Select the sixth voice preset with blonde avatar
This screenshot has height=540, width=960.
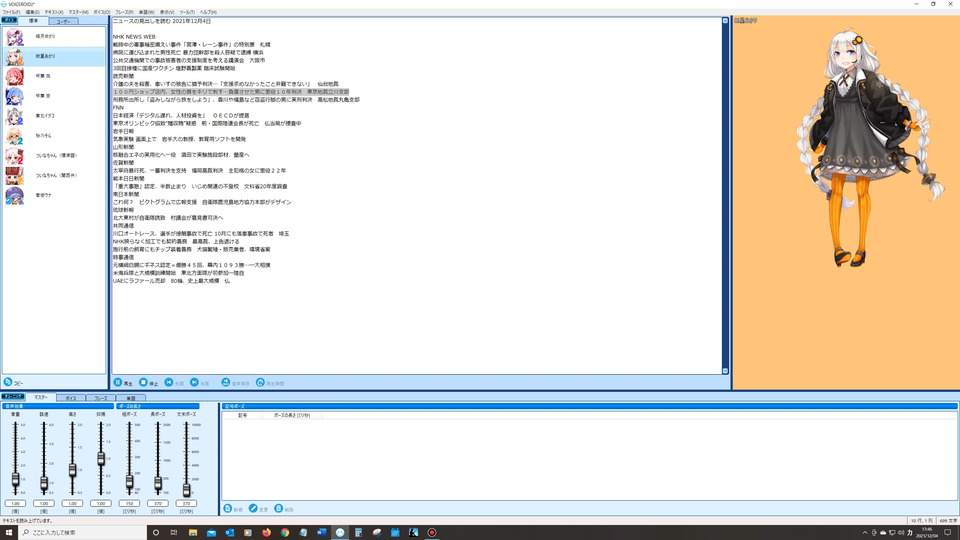pos(54,136)
